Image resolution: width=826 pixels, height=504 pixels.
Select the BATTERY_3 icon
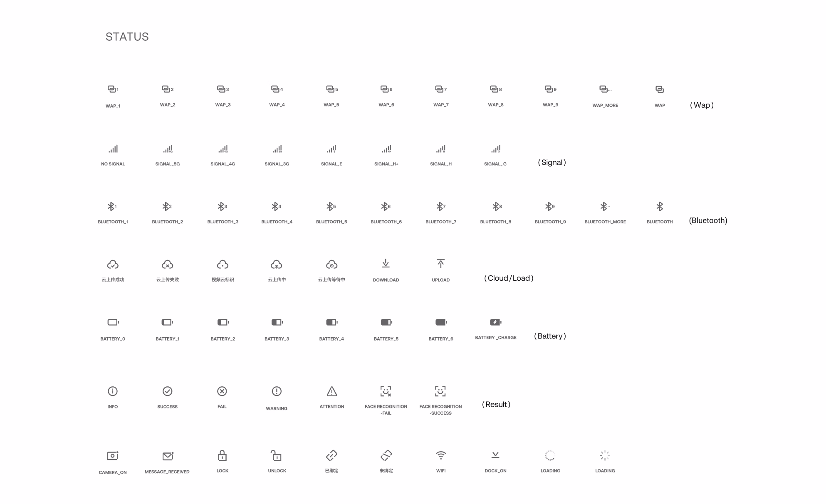[277, 322]
